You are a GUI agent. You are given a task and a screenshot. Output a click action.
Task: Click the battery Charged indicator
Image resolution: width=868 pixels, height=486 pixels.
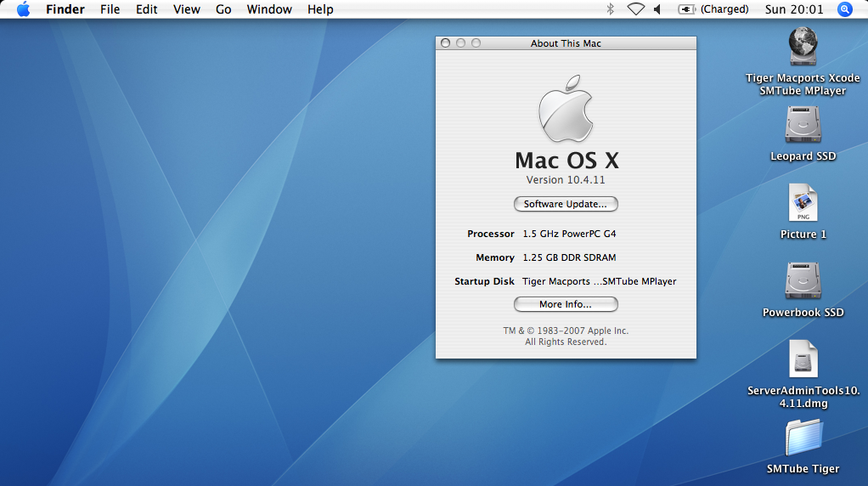point(713,8)
